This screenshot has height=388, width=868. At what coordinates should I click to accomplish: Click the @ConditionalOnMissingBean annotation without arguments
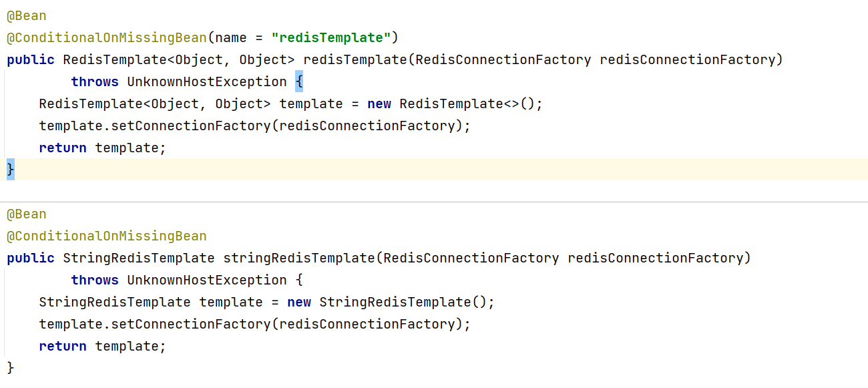107,236
